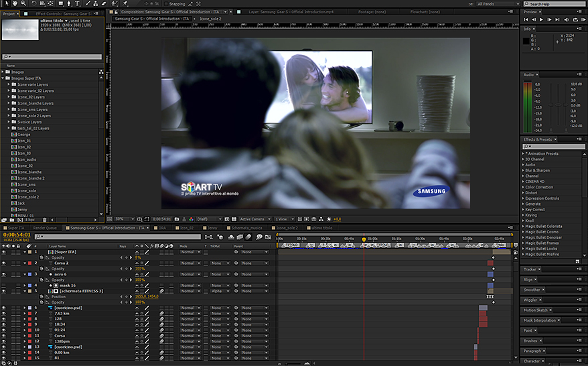Toggle the Frame Blending timeline switch
The height and width of the screenshot is (366, 588).
point(240,237)
